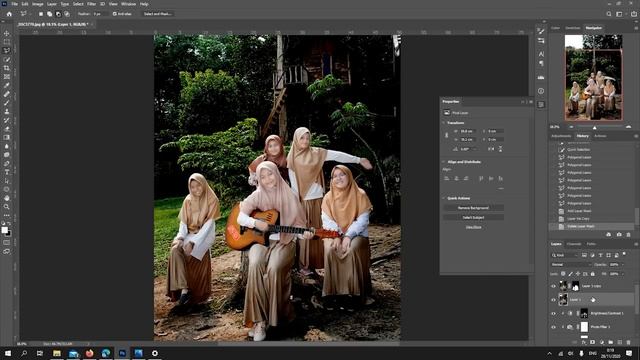Click the Feather value input field
640x360 pixels.
click(x=100, y=14)
